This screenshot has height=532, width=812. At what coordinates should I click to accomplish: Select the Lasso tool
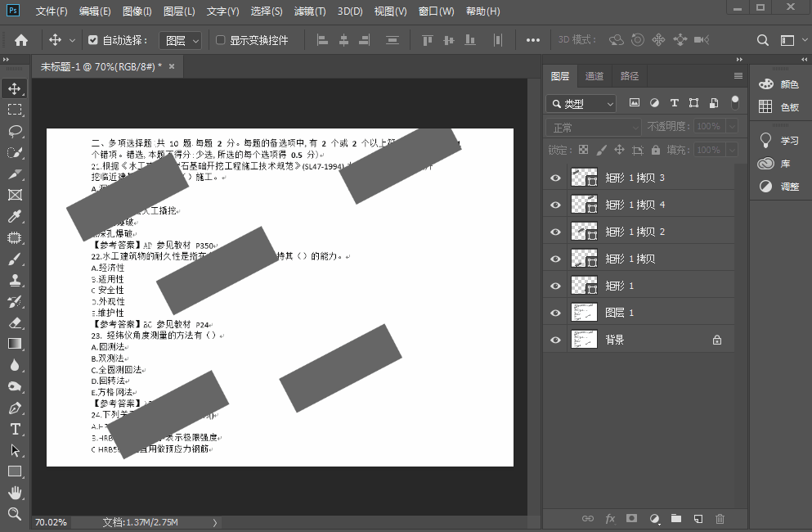pos(15,131)
